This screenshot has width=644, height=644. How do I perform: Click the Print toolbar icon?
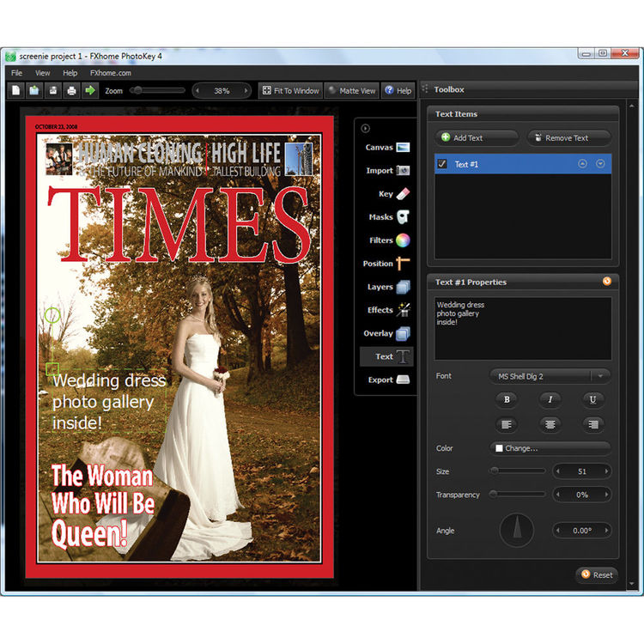coord(71,90)
